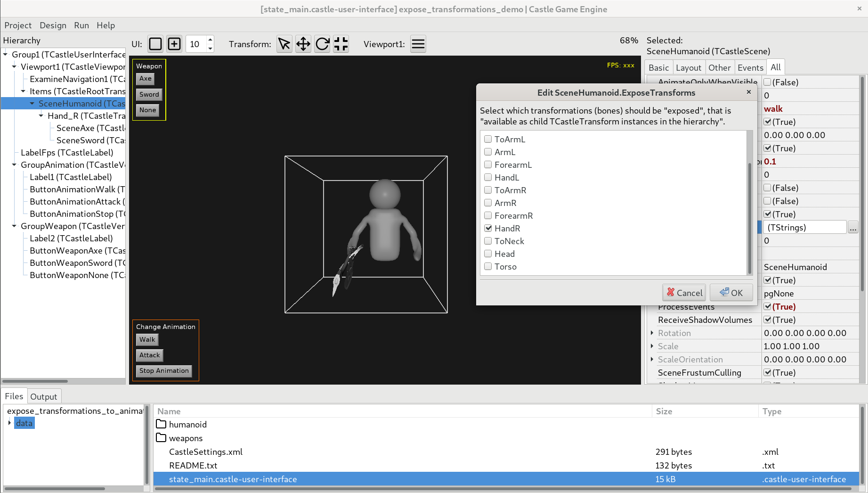The height and width of the screenshot is (493, 868).
Task: Select the empty rectangle UI tool icon
Action: (x=155, y=44)
